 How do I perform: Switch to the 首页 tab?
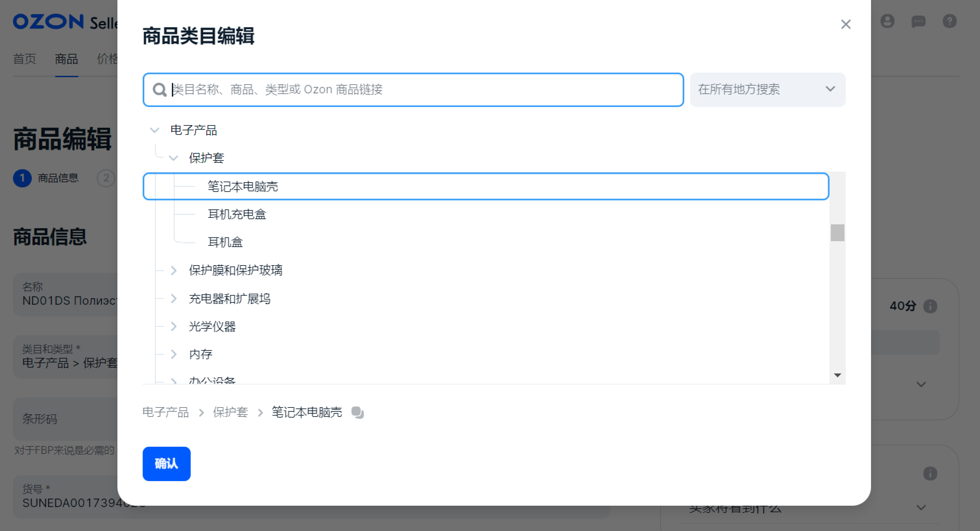click(x=25, y=59)
